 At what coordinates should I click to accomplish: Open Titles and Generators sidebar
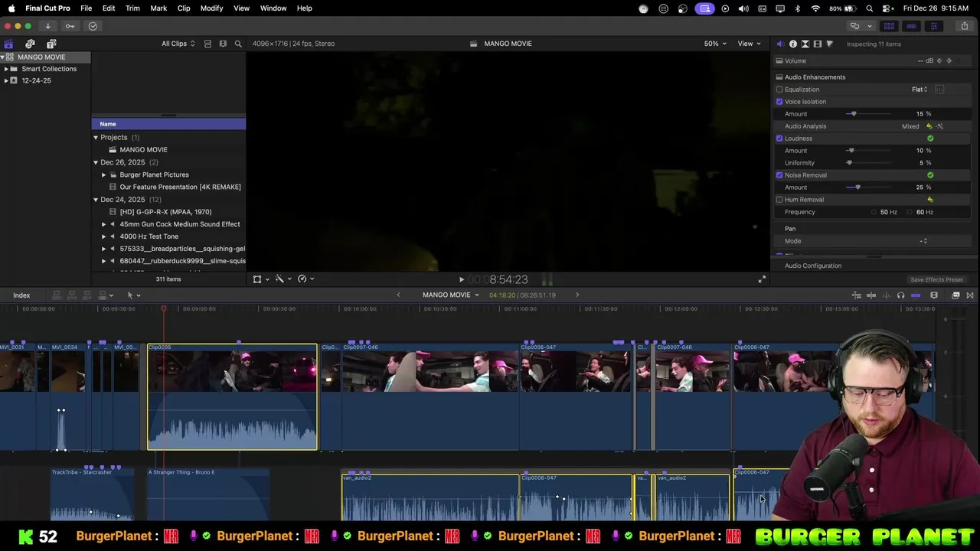51,44
